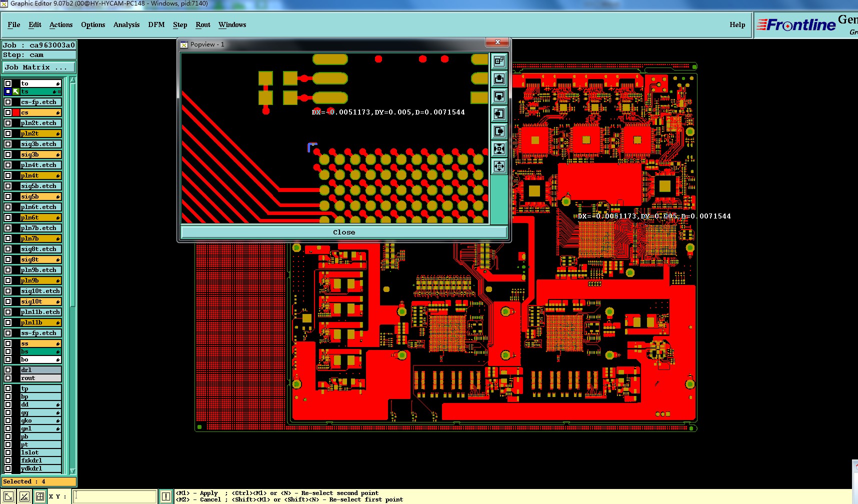Click feature indicator on to layer row
858x504 pixels.
click(58, 83)
